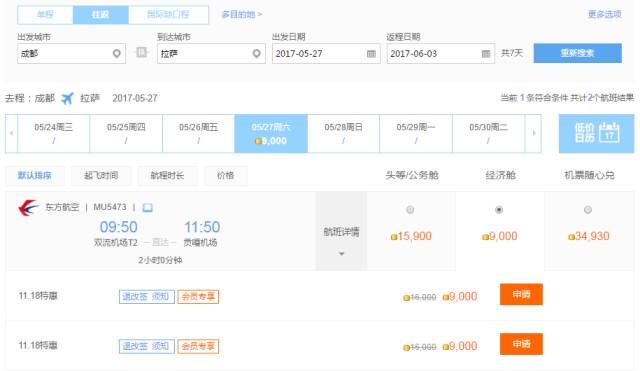Open calendar icon in return date field
Viewport: 640px width, 371px height.
486,53
